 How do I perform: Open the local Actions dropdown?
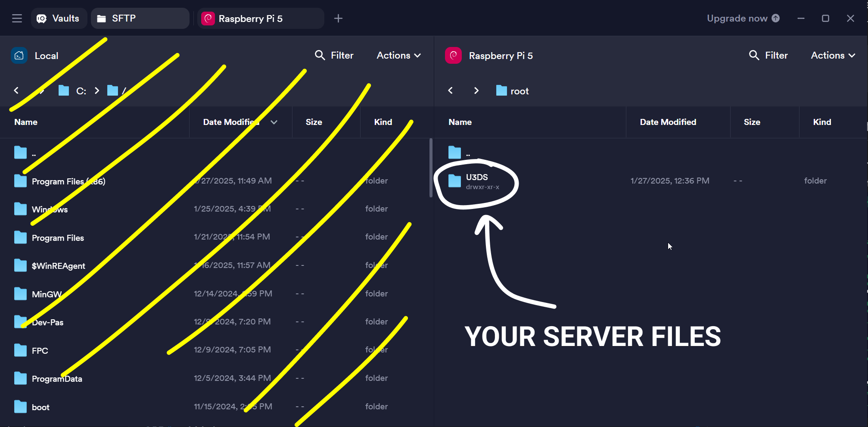coord(398,55)
